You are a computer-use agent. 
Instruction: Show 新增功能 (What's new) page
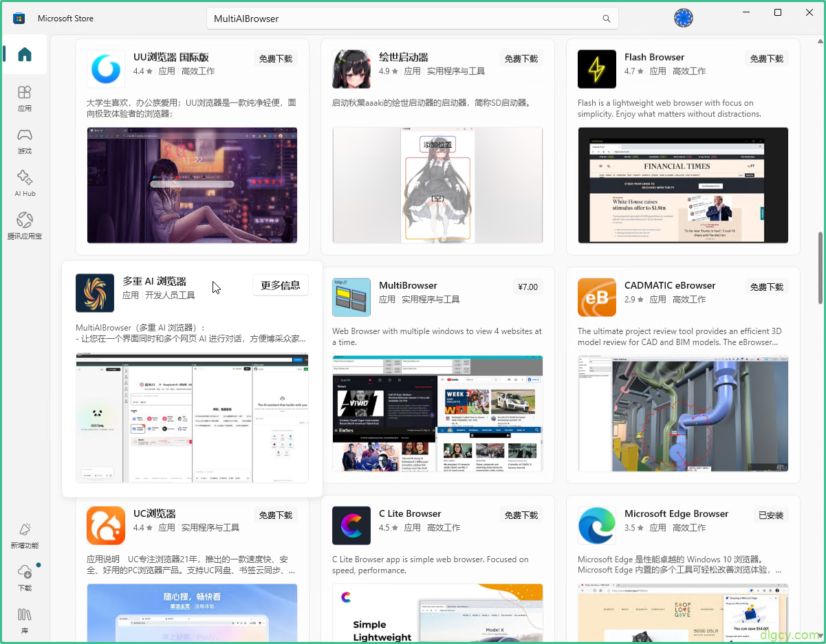[25, 535]
